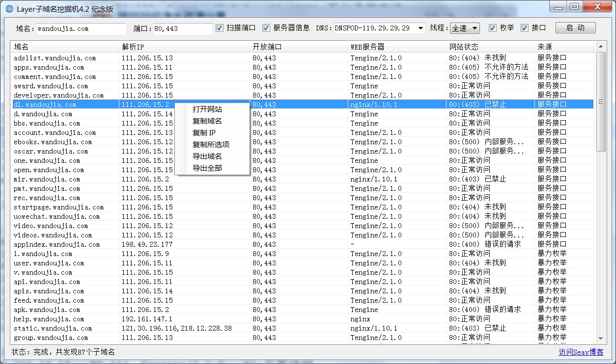Select the videos.wandoujia.com row
Viewport: 616px width, 364px height.
[x=302, y=235]
